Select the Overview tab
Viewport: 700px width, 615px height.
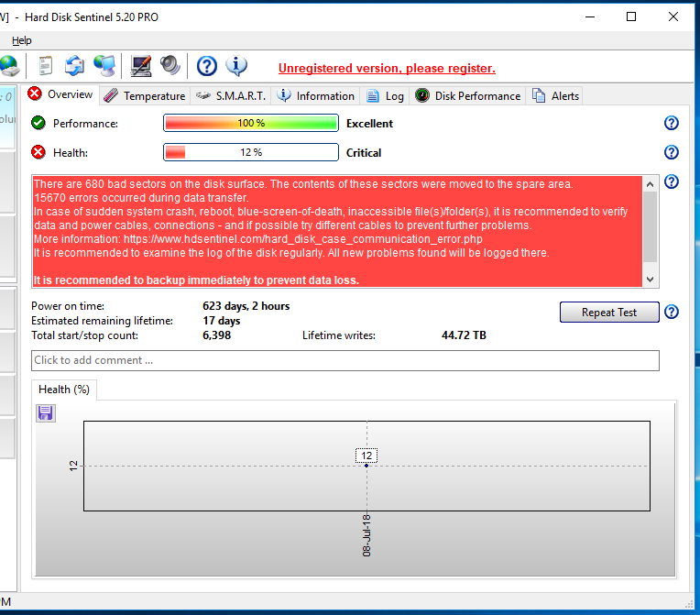pos(60,94)
